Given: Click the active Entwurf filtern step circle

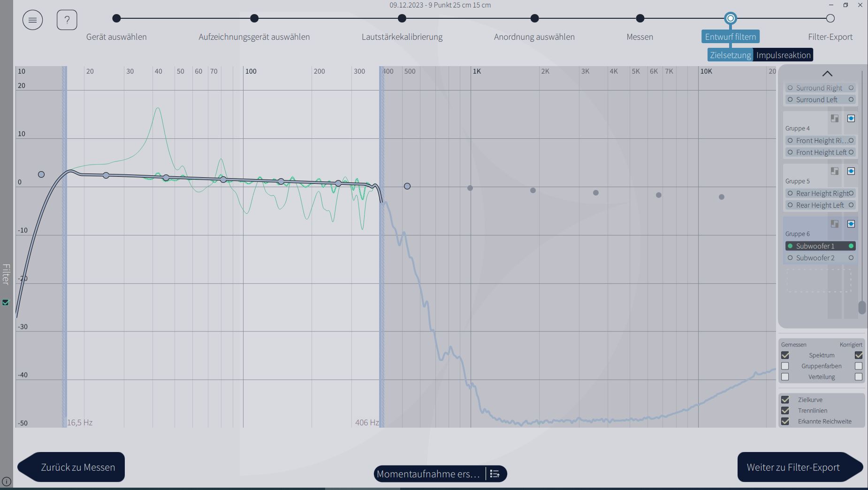Looking at the screenshot, I should pyautogui.click(x=731, y=18).
